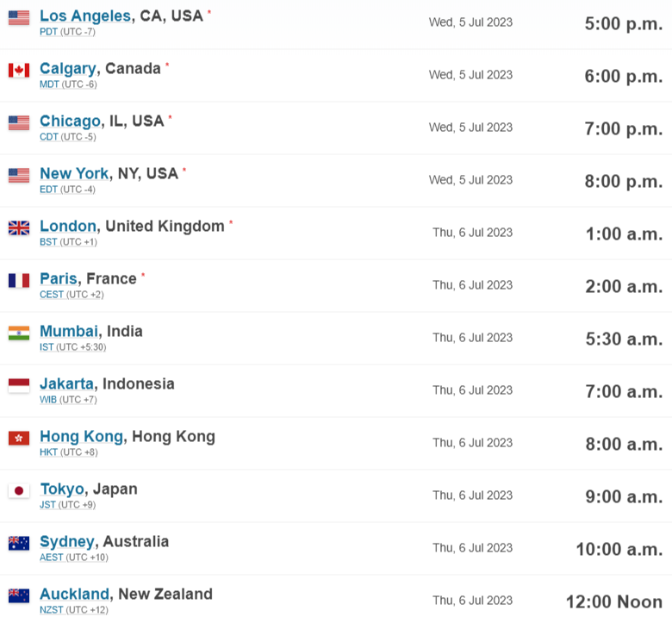Click the Japanese flag beside Tokyo
The height and width of the screenshot is (623, 672).
coord(19,491)
